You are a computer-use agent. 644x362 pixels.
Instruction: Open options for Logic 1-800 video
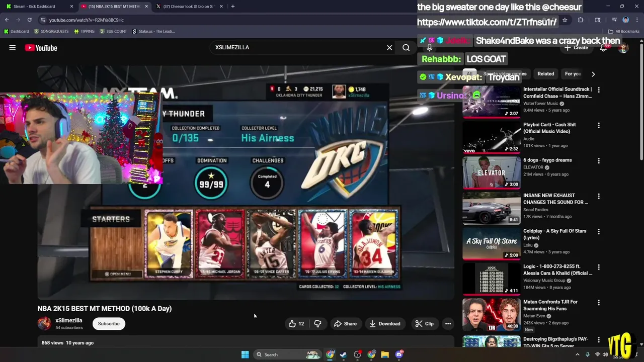(599, 267)
